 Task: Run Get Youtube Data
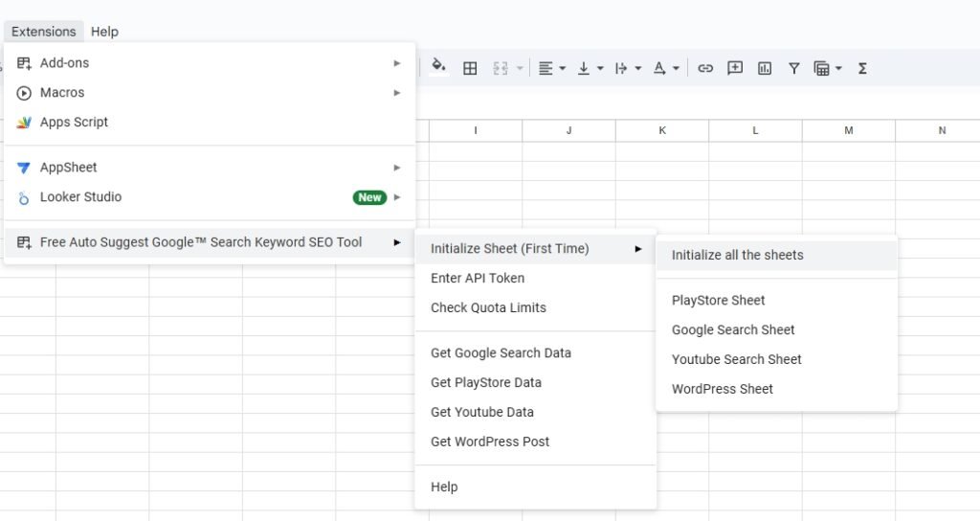[536, 412]
